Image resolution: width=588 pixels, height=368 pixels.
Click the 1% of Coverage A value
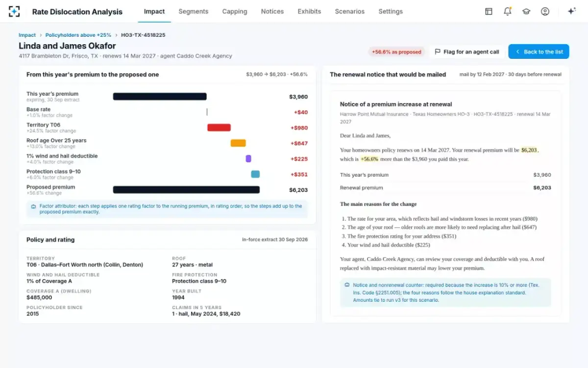(49, 282)
